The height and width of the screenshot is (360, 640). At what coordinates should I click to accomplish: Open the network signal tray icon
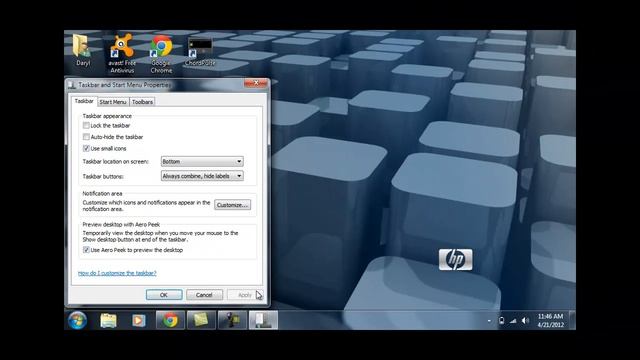[x=513, y=321]
